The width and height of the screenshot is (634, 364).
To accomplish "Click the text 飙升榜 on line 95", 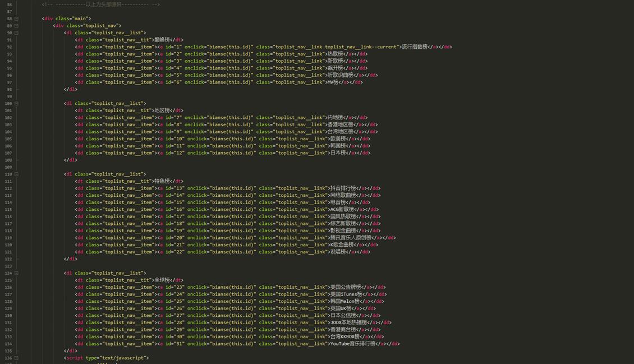I will coord(335,68).
